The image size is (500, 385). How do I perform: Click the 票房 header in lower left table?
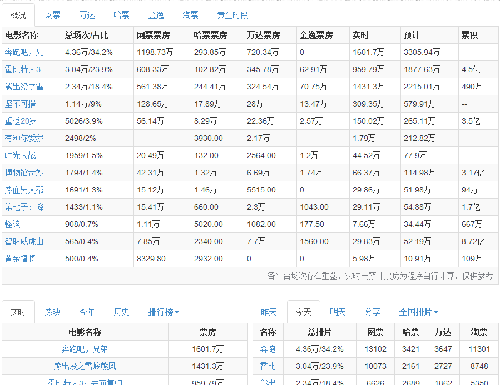(207, 332)
